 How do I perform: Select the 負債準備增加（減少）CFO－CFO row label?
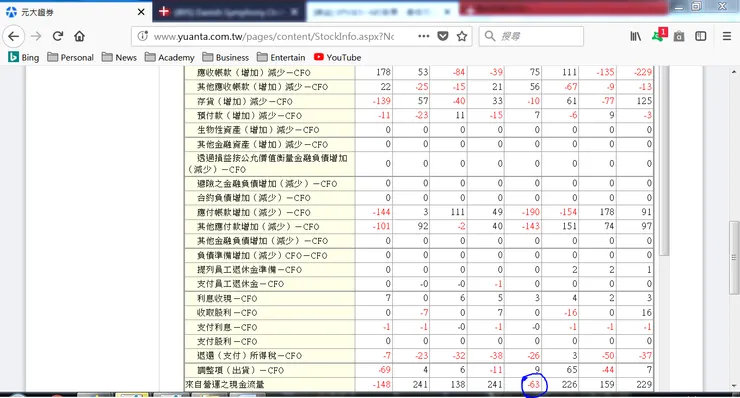pyautogui.click(x=262, y=255)
